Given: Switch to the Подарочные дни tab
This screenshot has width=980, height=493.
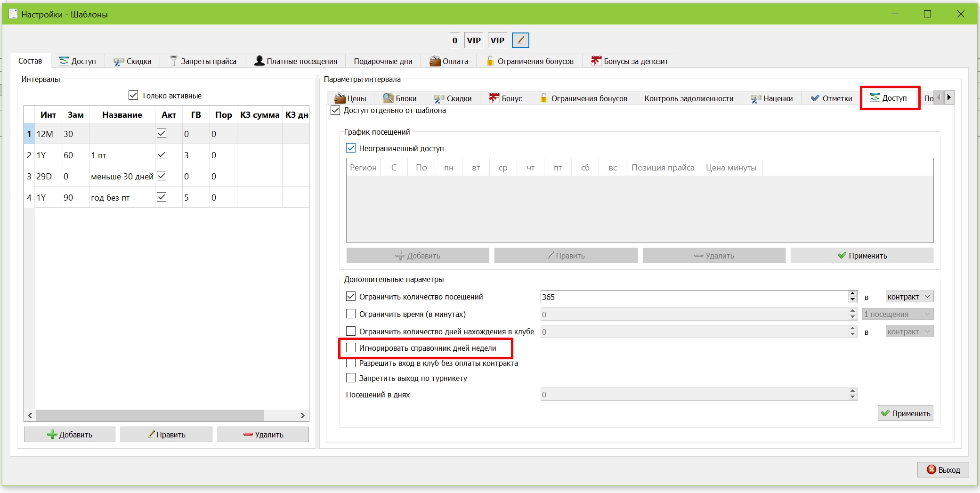Looking at the screenshot, I should [x=383, y=61].
